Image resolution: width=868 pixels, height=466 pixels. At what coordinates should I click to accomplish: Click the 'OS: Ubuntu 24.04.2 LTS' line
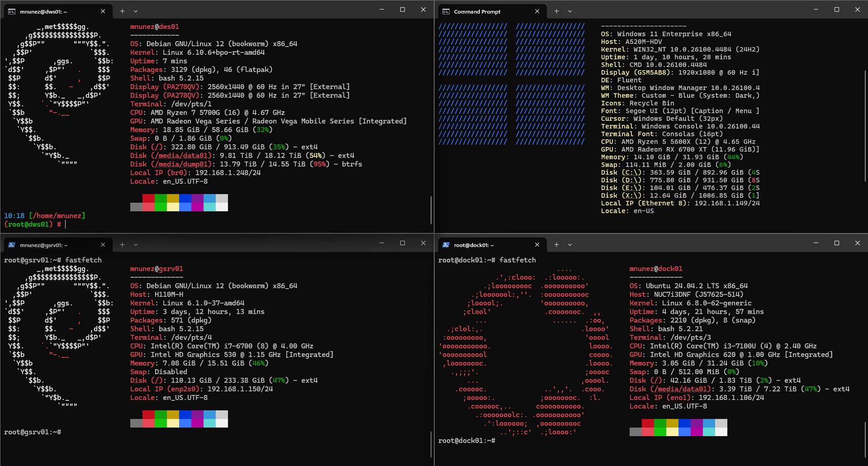[689, 286]
